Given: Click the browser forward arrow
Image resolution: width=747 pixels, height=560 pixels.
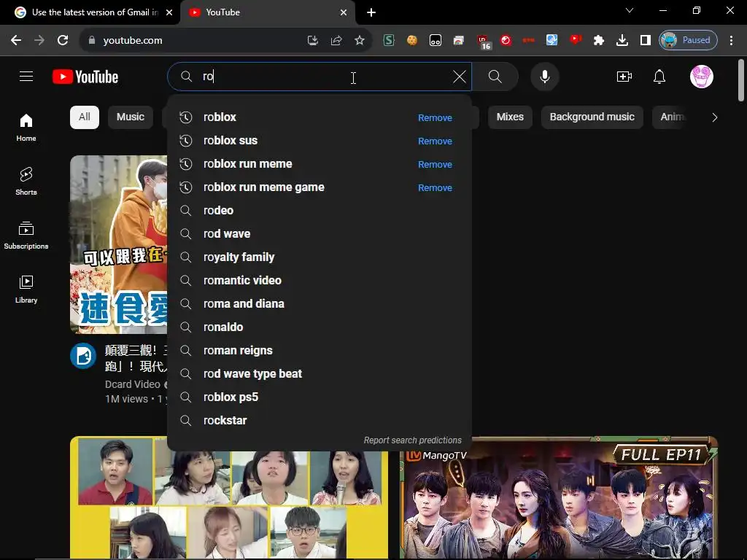Looking at the screenshot, I should 39,41.
